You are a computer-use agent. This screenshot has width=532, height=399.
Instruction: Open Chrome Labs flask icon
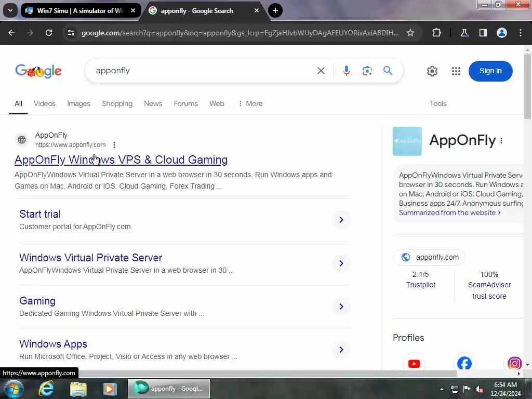[x=464, y=33]
